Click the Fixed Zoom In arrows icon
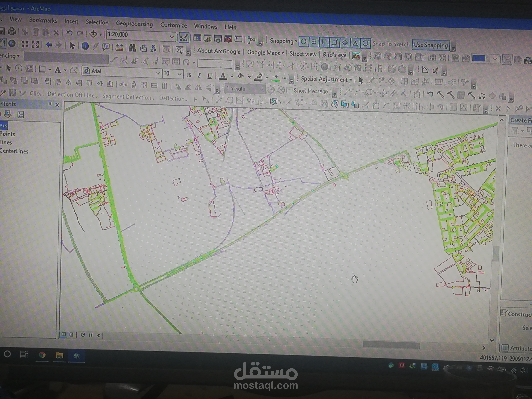 point(25,44)
